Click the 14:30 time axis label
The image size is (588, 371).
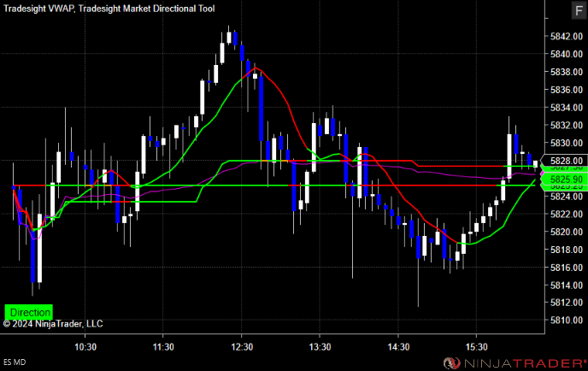(398, 346)
